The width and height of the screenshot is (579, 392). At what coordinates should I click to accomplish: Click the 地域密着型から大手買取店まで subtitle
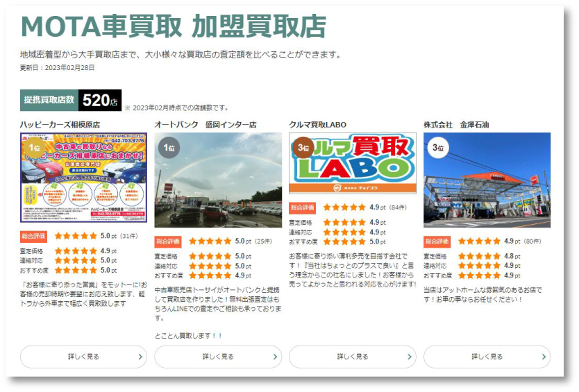181,55
